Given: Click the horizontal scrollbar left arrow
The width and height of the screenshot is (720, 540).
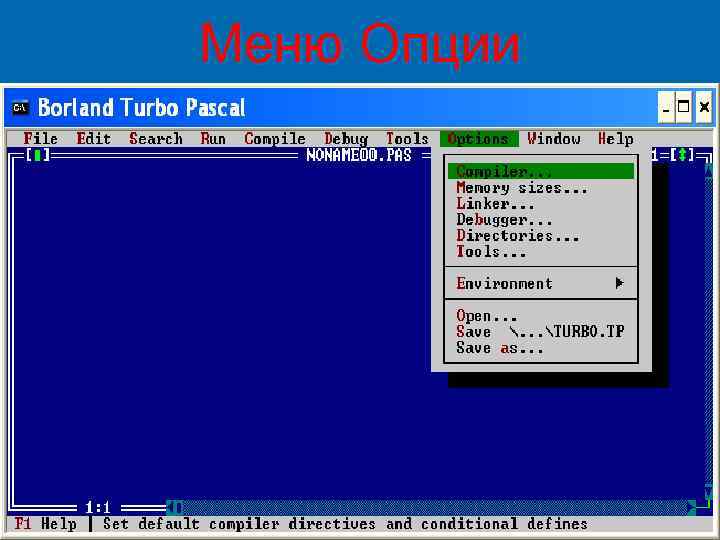Looking at the screenshot, I should tap(171, 507).
